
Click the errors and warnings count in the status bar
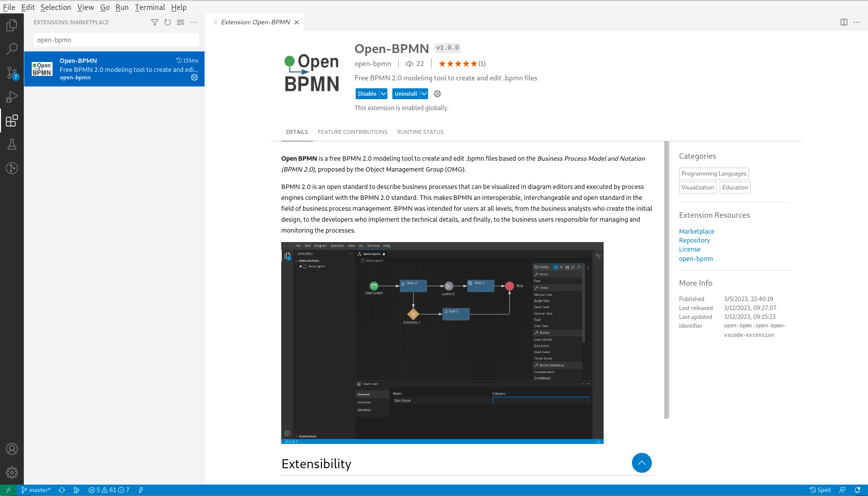pos(109,490)
